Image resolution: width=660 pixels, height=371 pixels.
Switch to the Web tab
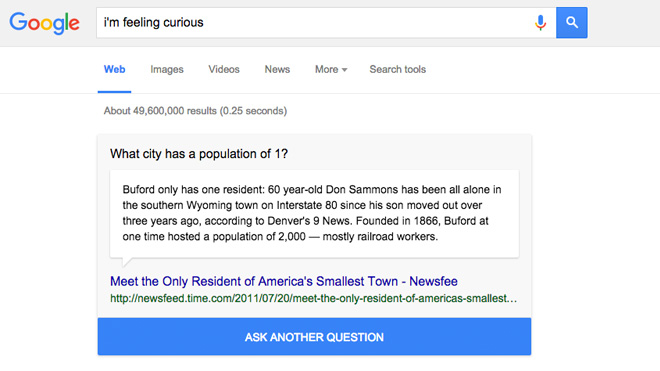pyautogui.click(x=114, y=69)
